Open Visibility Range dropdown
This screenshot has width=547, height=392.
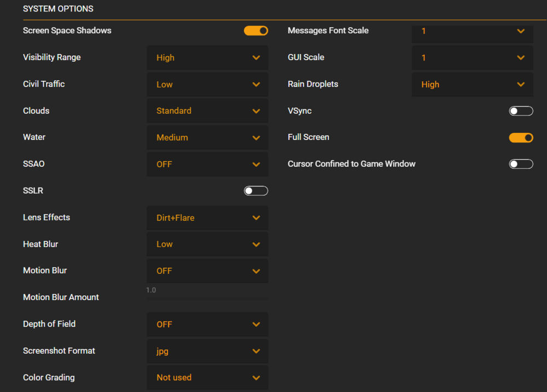coord(207,58)
